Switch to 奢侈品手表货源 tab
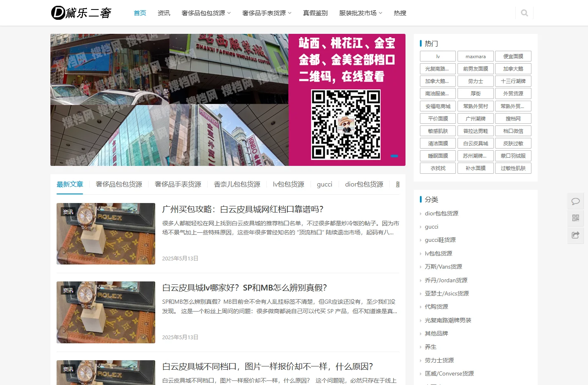This screenshot has width=588, height=385. coord(178,184)
